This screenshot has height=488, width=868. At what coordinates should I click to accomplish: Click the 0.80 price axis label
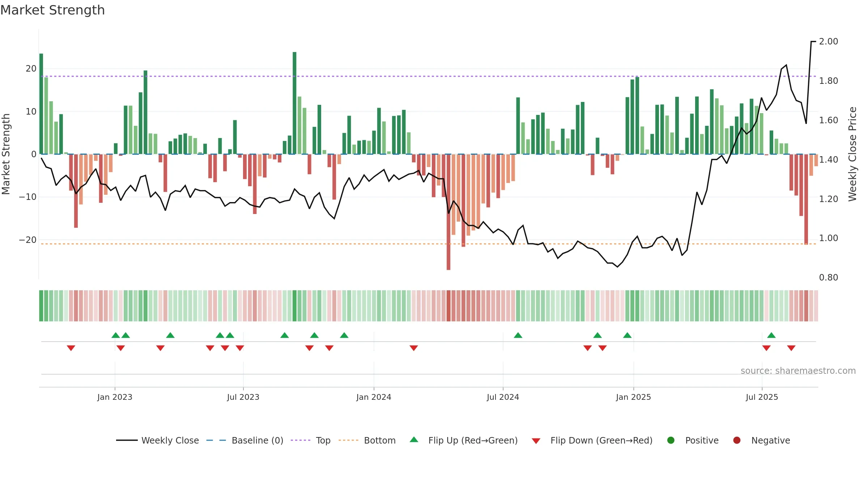(x=829, y=278)
